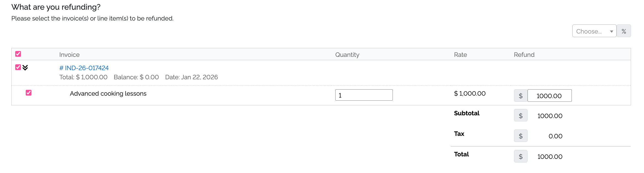This screenshot has height=173, width=644.
Task: Open the Choose... dropdown
Action: [591, 31]
